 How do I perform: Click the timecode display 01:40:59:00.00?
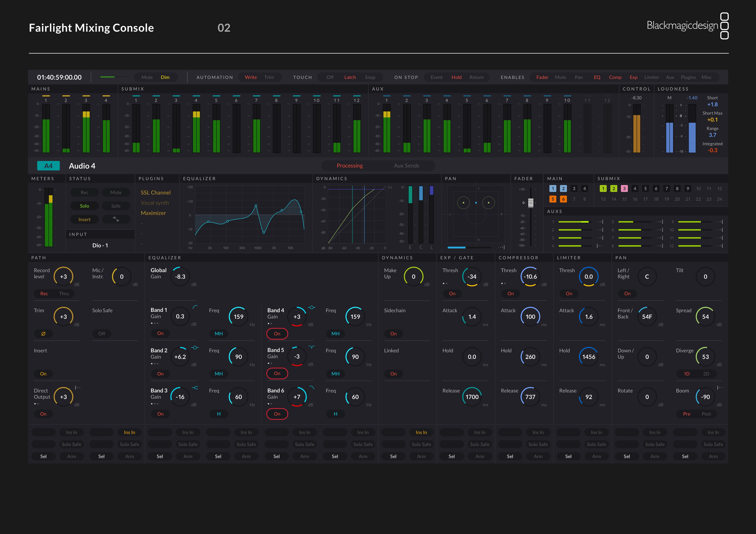click(59, 77)
